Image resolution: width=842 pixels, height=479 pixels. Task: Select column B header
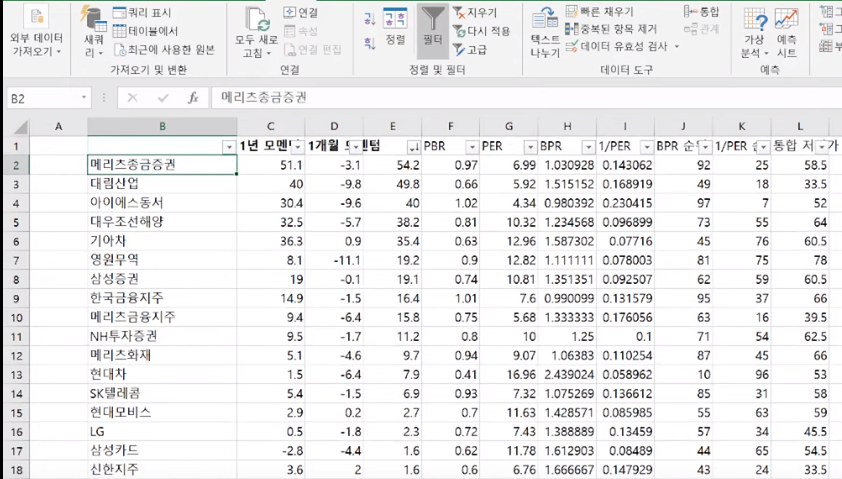click(x=162, y=127)
